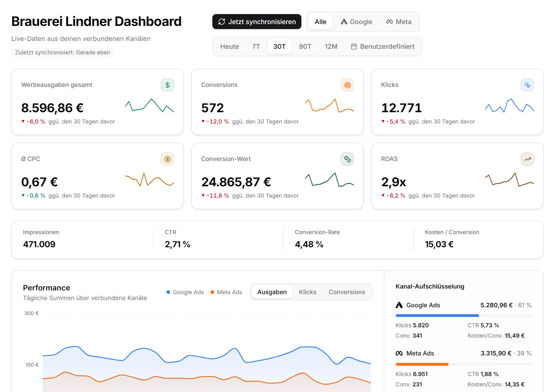Click Jetzt synchronisieren button
Viewport: 555px width, 392px height.
(257, 22)
